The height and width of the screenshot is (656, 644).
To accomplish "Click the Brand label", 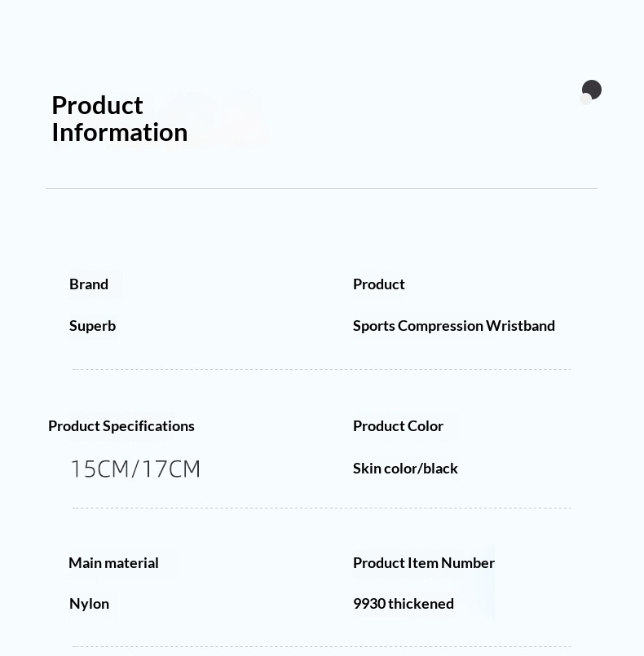I will (x=89, y=284).
